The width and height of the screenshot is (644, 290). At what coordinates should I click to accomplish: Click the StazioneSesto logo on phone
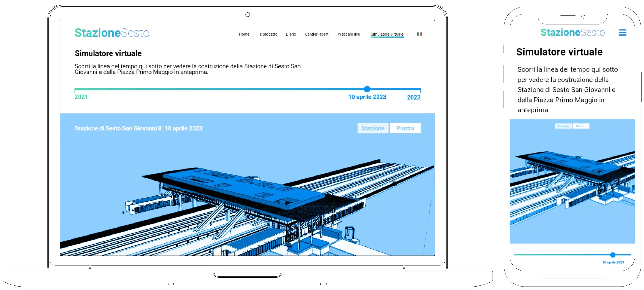(x=573, y=32)
